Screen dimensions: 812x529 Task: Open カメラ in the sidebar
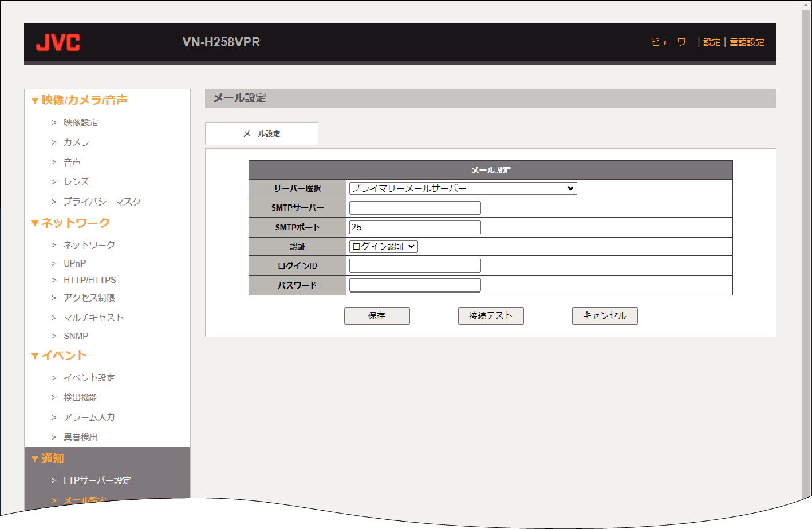pyautogui.click(x=76, y=142)
